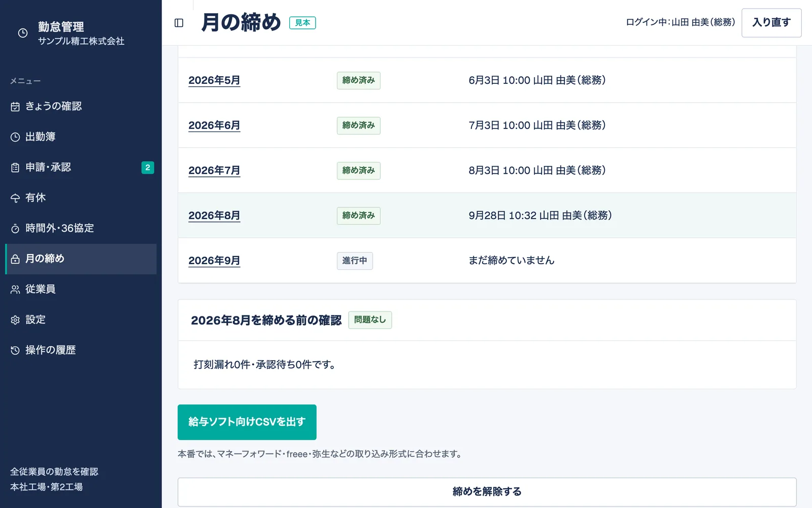
Task: Click the 進行中 status badge
Action: (355, 261)
